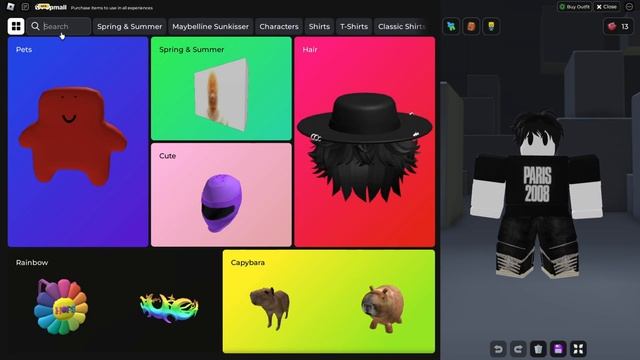Open the Pets category card
The image size is (640, 360).
point(78,142)
